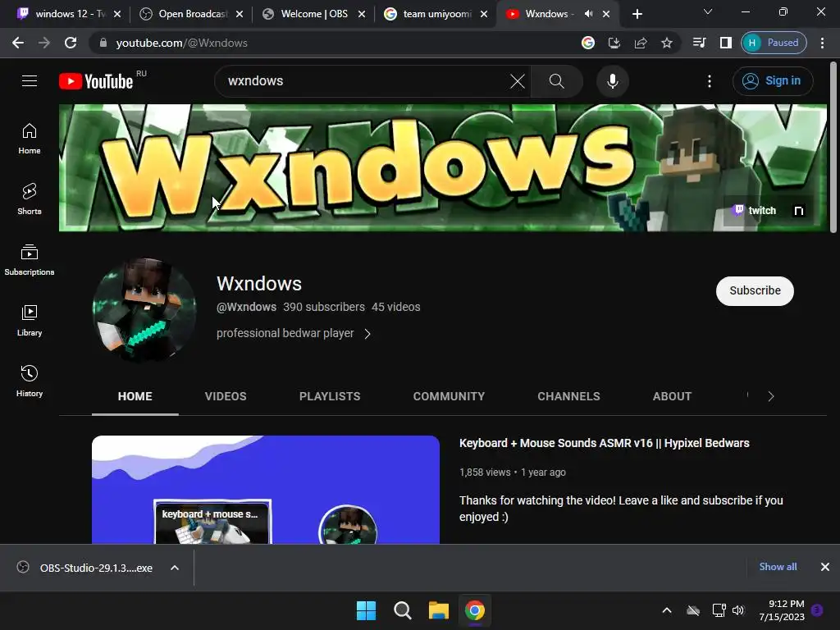The image size is (840, 630).
Task: Reload the current page
Action: pyautogui.click(x=71, y=43)
